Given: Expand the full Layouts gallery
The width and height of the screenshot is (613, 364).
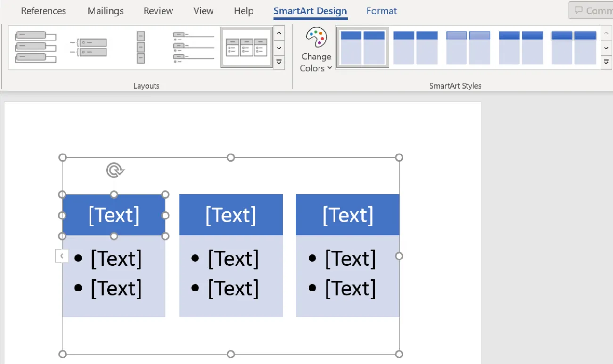Looking at the screenshot, I should 279,61.
